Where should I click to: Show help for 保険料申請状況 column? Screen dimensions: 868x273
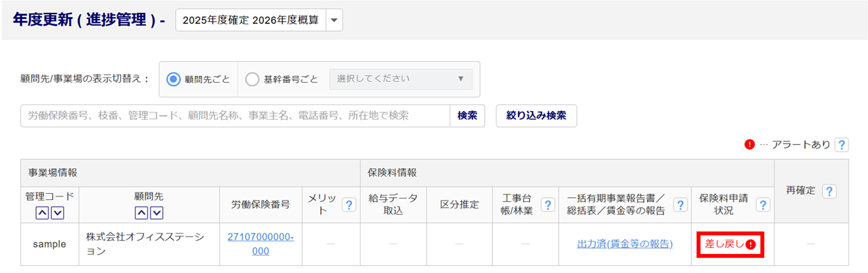[763, 205]
